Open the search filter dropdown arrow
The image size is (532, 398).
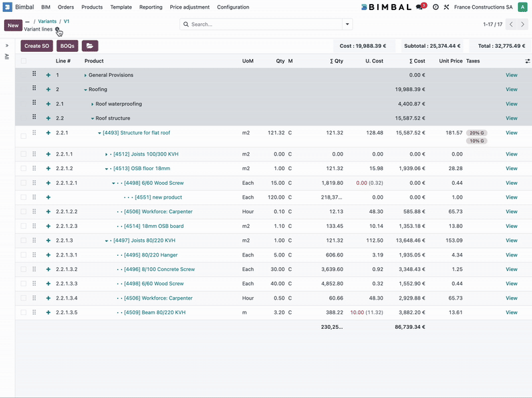coord(346,23)
